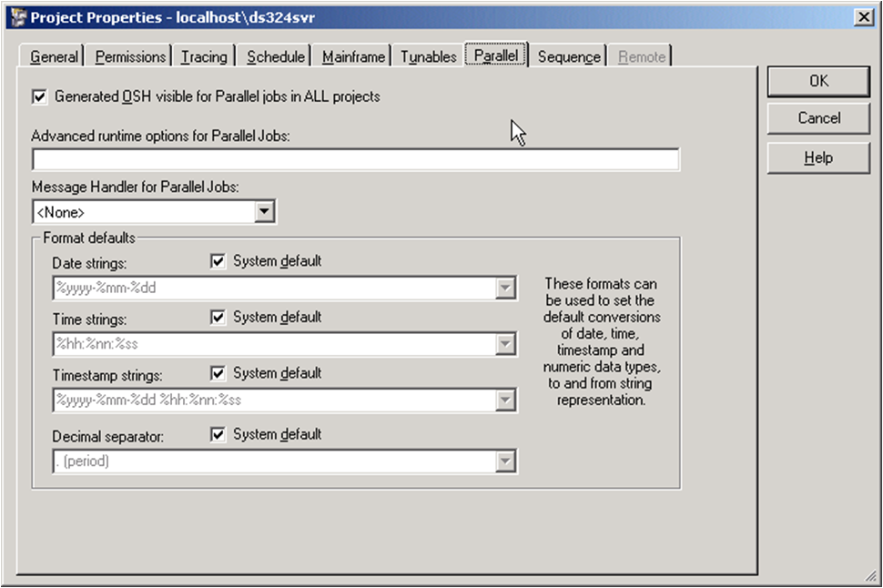Switch to the General tab
The height and width of the screenshot is (588, 883).
[54, 56]
